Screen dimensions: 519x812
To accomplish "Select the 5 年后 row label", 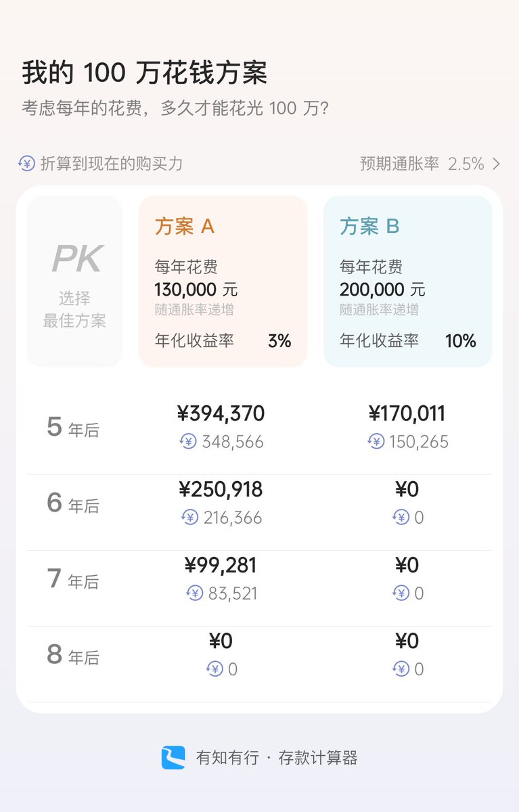I will click(73, 428).
